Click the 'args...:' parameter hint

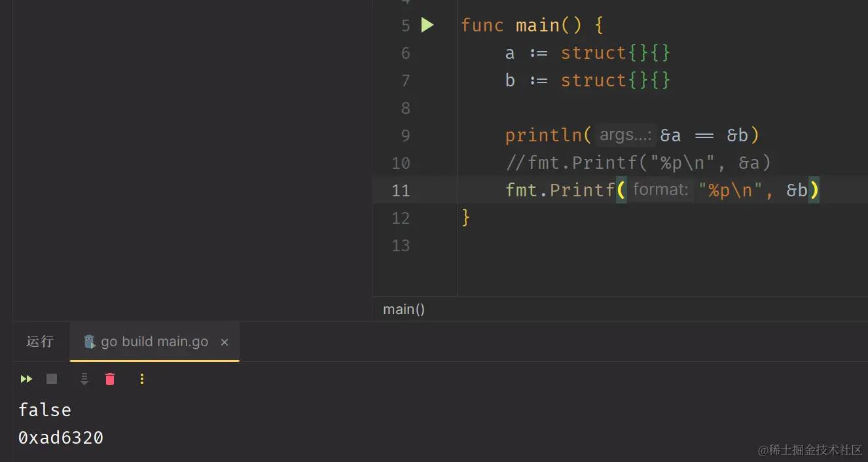pos(625,135)
